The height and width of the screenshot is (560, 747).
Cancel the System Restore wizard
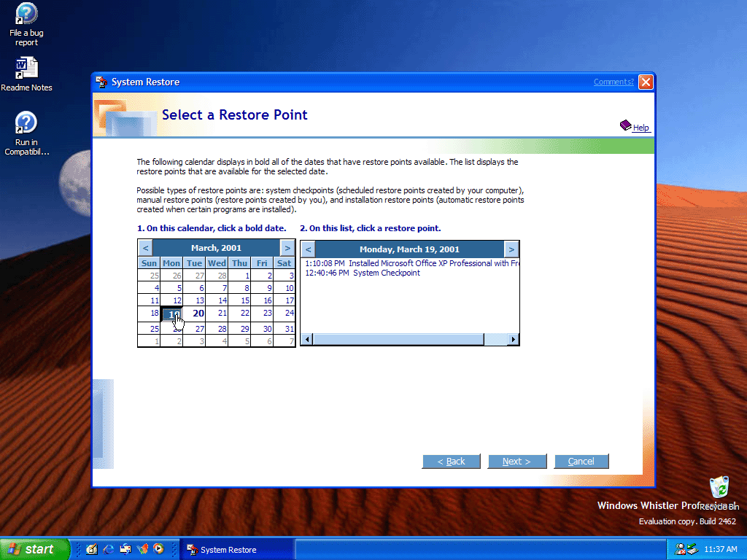click(x=581, y=462)
